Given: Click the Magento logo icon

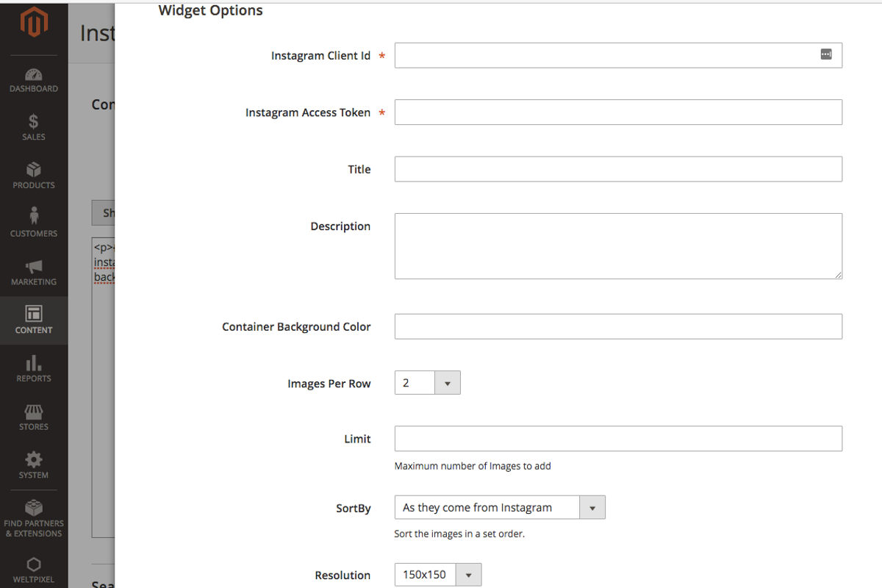Looking at the screenshot, I should (x=34, y=23).
